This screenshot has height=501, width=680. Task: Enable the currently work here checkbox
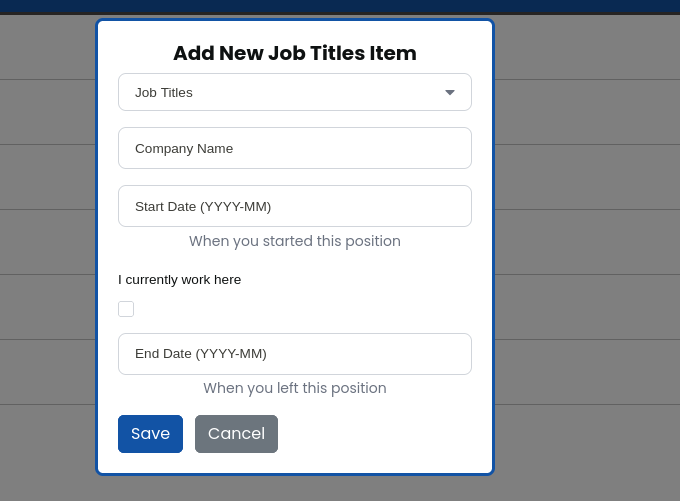click(x=126, y=309)
